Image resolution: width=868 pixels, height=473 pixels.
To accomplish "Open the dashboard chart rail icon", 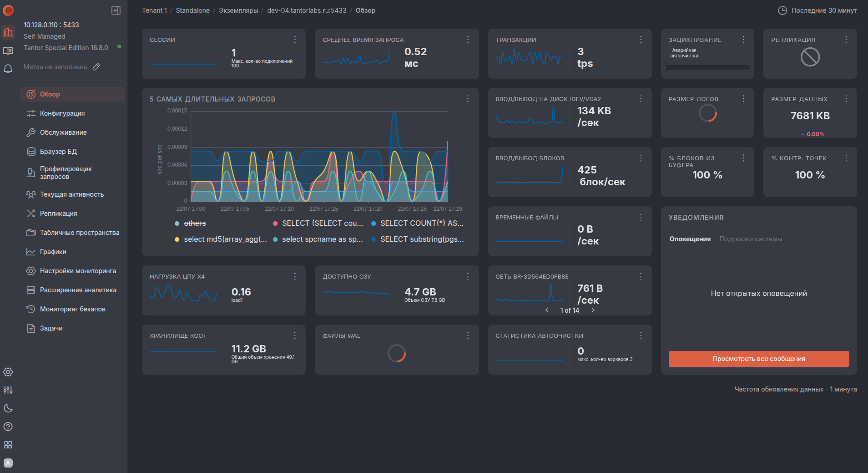I will click(8, 32).
